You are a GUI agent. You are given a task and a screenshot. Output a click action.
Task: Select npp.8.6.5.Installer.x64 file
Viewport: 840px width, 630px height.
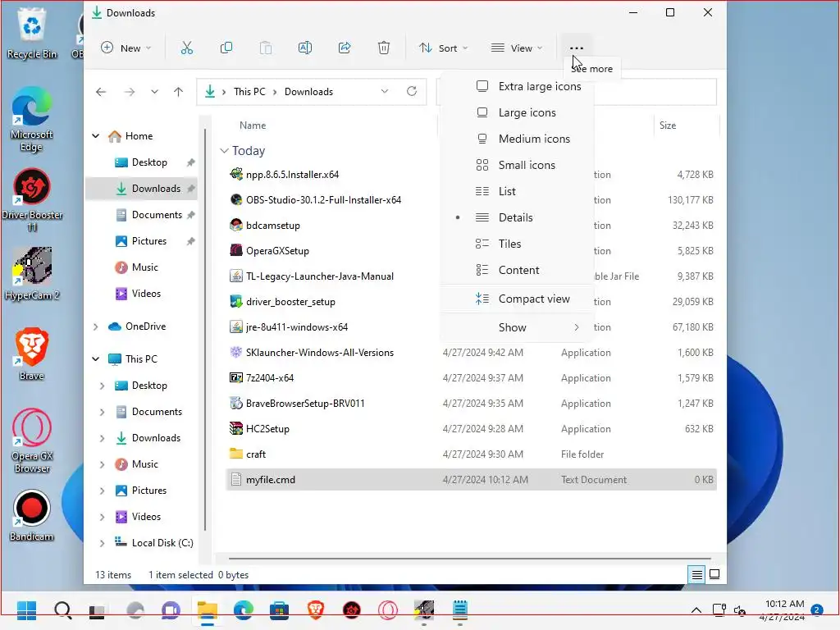tap(293, 175)
